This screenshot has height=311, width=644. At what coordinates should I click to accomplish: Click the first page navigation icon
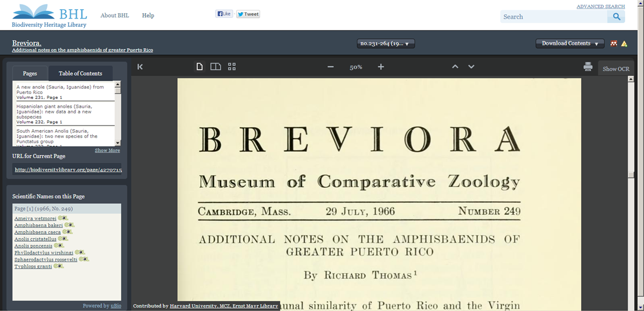point(140,67)
